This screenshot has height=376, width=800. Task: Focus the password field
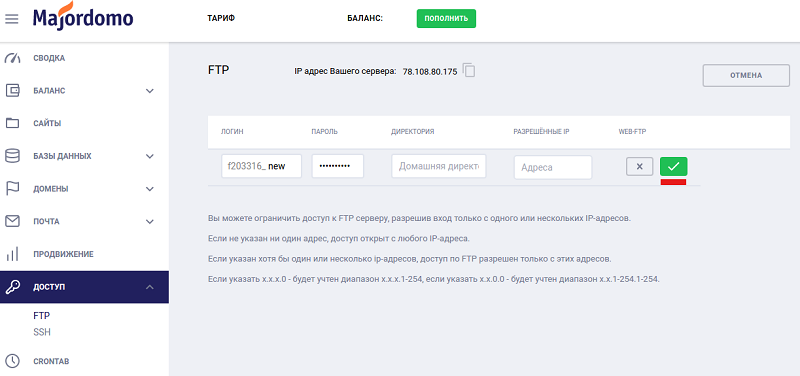click(x=338, y=166)
